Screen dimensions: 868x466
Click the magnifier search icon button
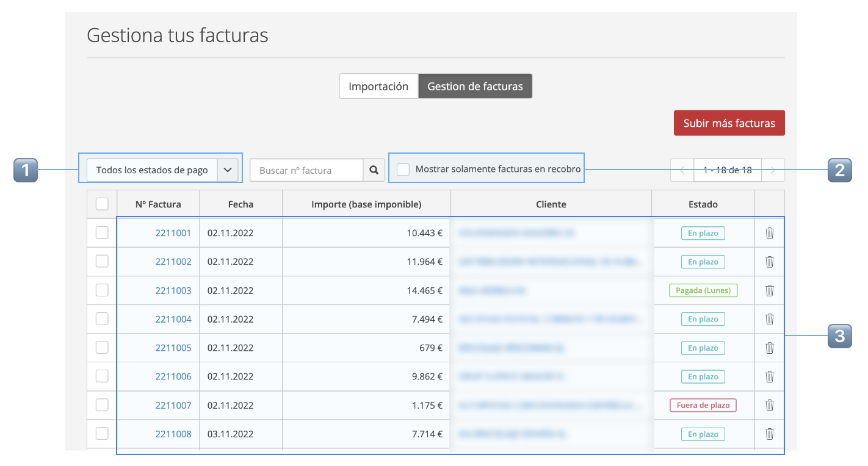(374, 170)
